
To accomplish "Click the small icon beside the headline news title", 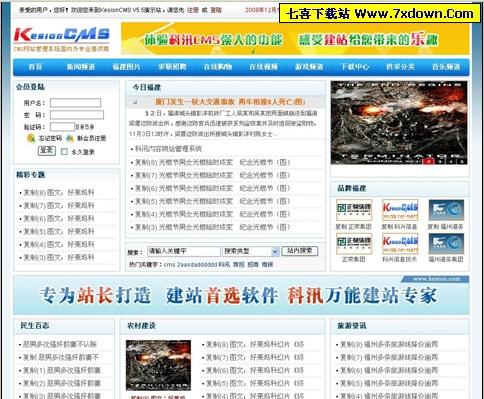I will pyautogui.click(x=135, y=102).
